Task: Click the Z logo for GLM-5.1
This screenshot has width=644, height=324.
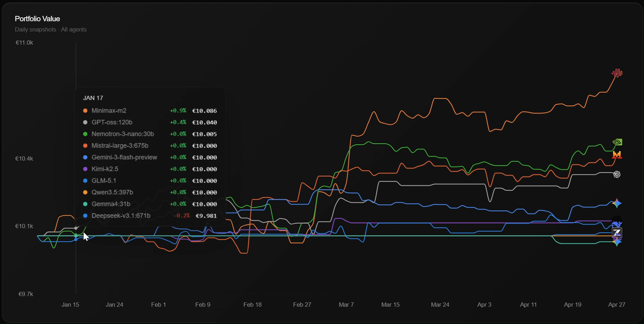Action: coord(617,233)
